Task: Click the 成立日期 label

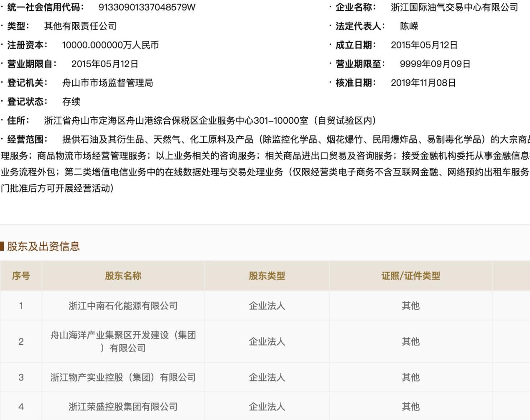Action: pyautogui.click(x=355, y=45)
